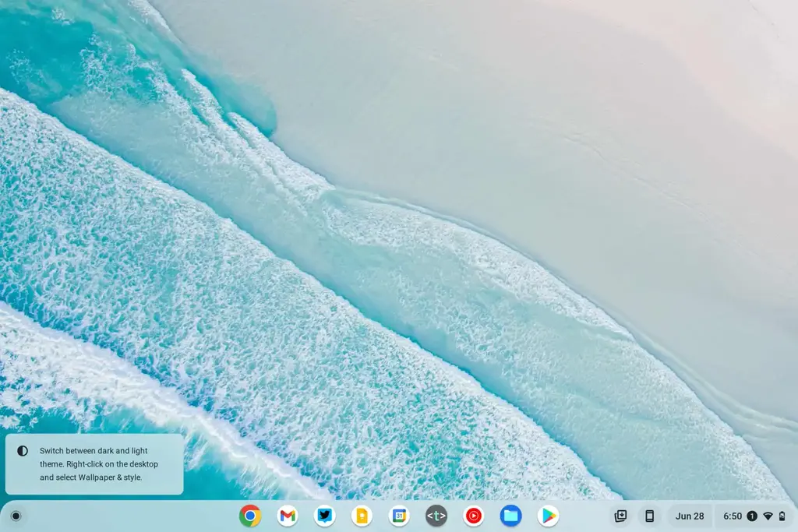Click the 6:50 clock in status tray

(x=733, y=516)
